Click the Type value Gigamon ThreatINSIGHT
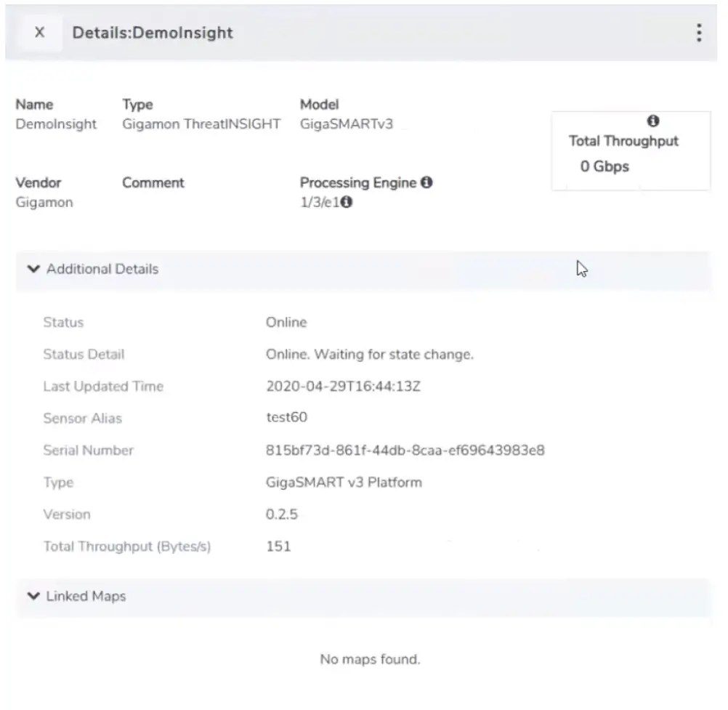This screenshot has width=728, height=710. pos(201,124)
